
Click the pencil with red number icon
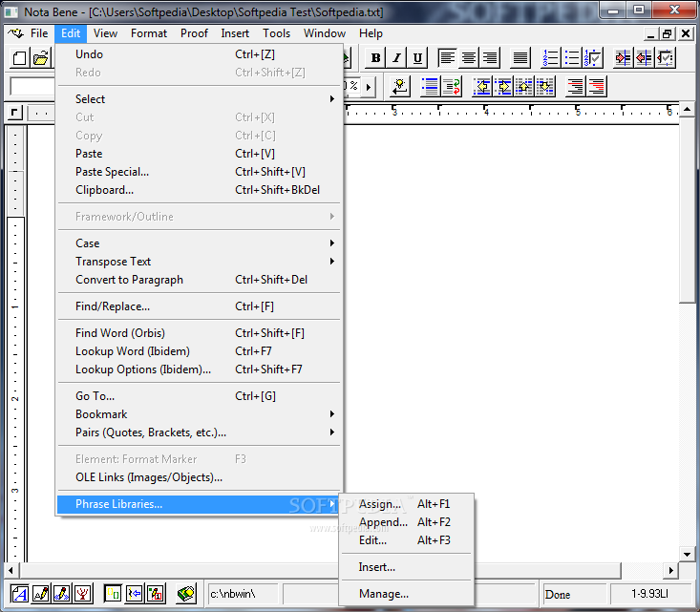coord(156,594)
